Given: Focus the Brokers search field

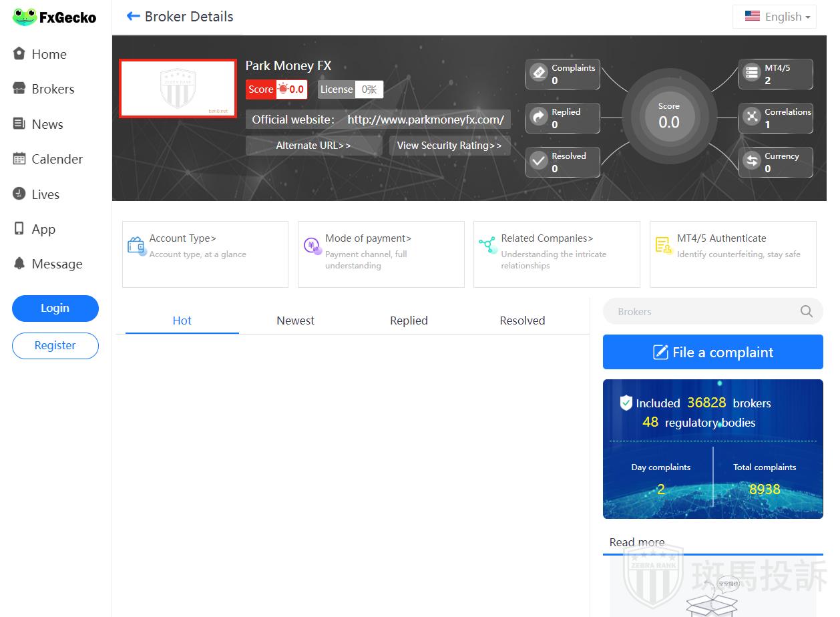Looking at the screenshot, I should tap(701, 312).
